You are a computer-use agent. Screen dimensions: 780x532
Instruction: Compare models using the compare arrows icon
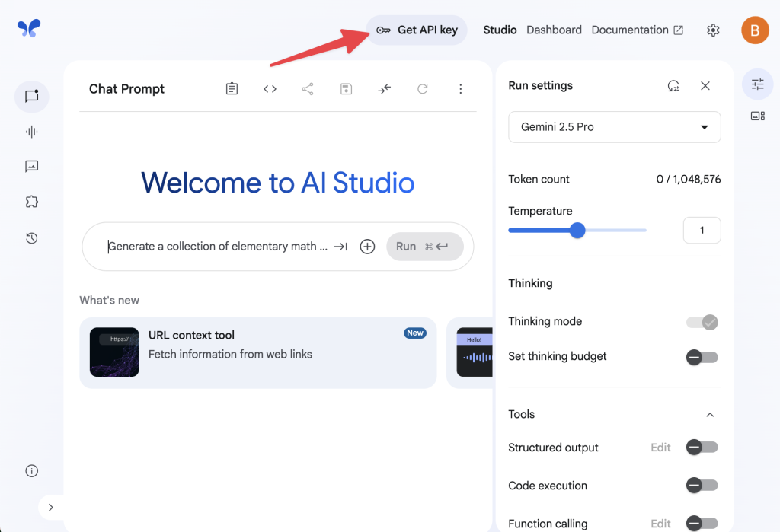pos(384,88)
